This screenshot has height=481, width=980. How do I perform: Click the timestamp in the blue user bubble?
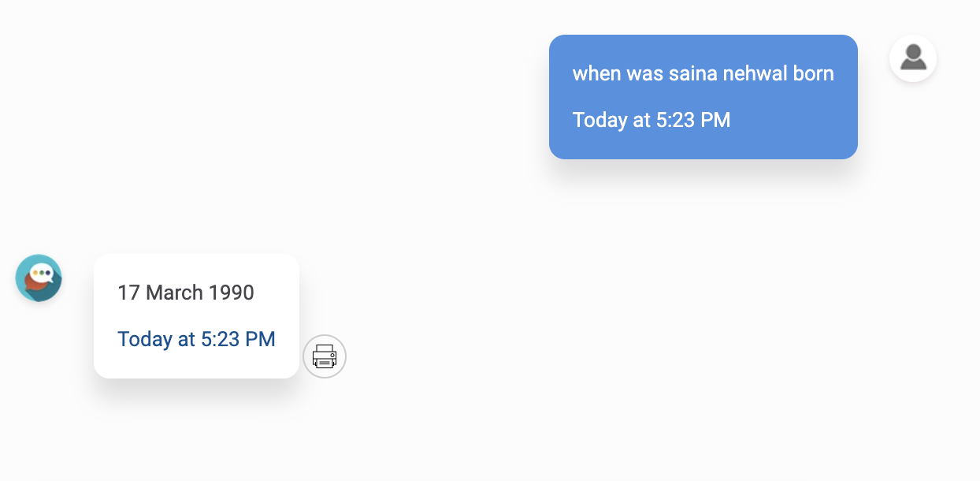click(651, 120)
